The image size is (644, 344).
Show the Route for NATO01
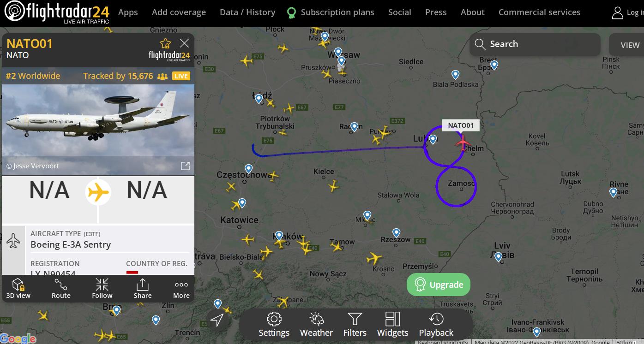click(x=61, y=289)
